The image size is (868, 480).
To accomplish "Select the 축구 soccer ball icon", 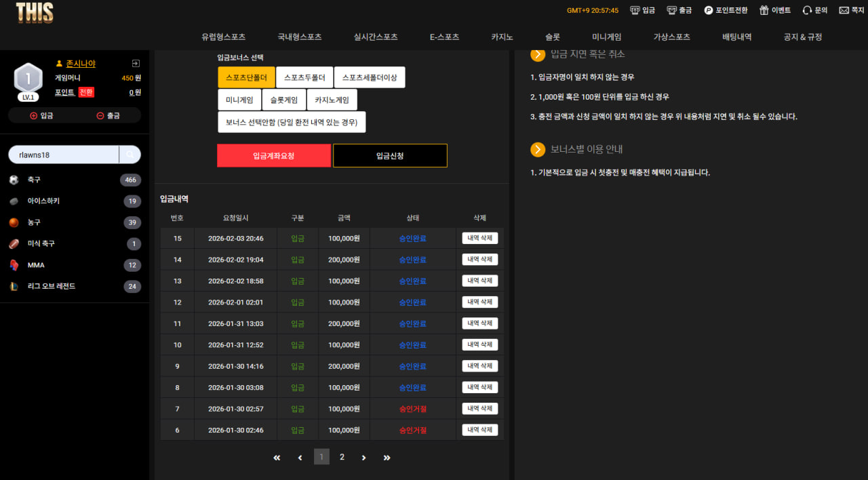I will 14,180.
